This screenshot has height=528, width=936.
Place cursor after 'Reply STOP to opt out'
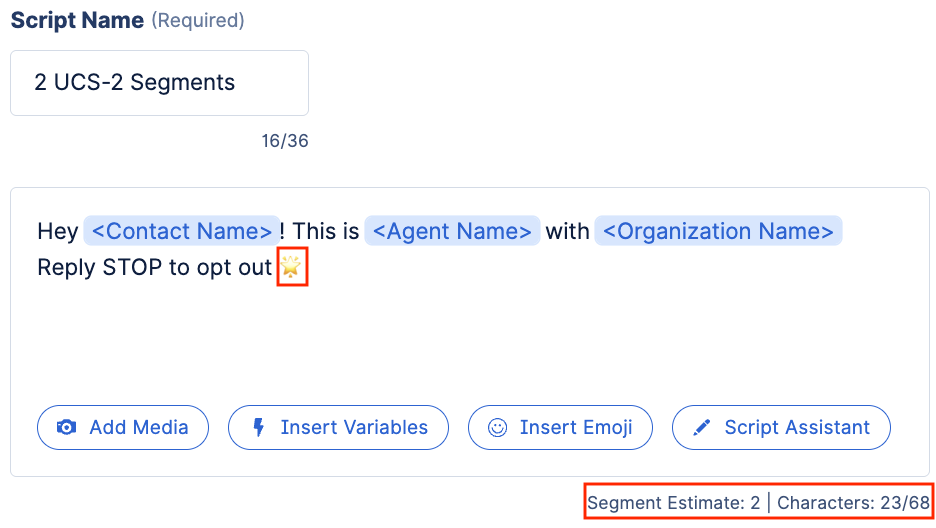click(274, 267)
